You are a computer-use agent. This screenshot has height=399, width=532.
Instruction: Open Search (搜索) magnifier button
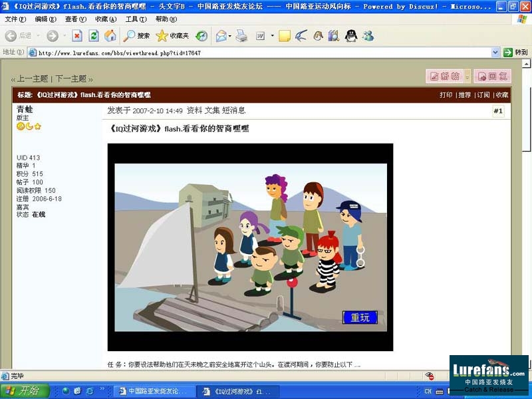[x=136, y=36]
